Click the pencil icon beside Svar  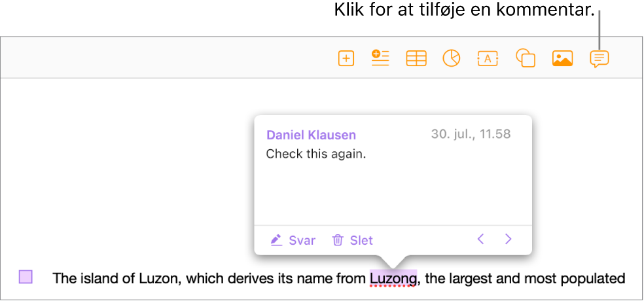pyautogui.click(x=276, y=240)
